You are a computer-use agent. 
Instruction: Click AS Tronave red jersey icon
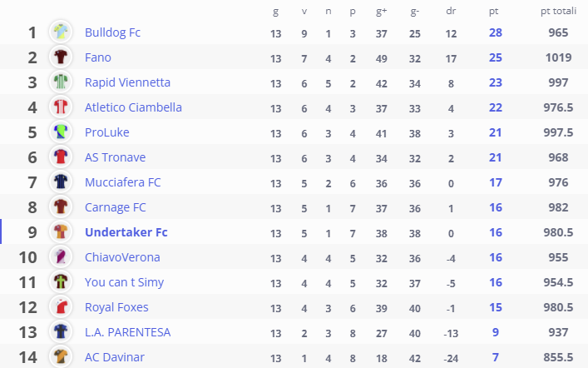(x=61, y=157)
